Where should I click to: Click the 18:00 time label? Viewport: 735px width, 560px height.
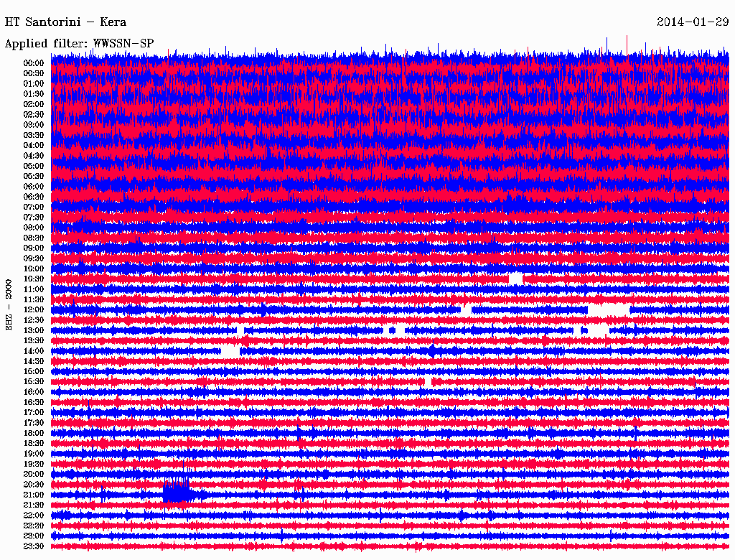(34, 433)
